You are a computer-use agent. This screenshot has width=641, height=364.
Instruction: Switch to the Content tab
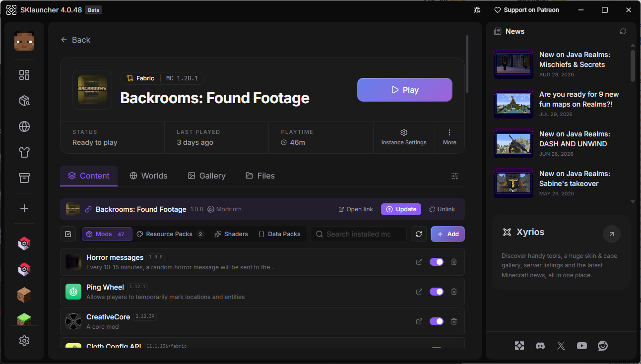click(x=89, y=176)
